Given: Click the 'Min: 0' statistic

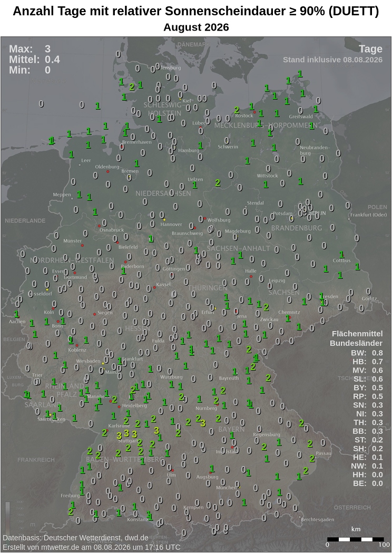Looking at the screenshot, I should pos(30,70).
